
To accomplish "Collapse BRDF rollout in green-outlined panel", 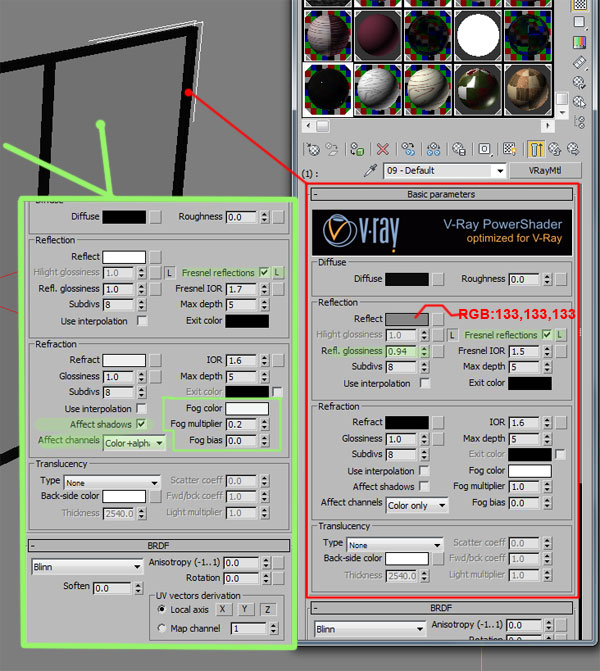I will pos(159,546).
